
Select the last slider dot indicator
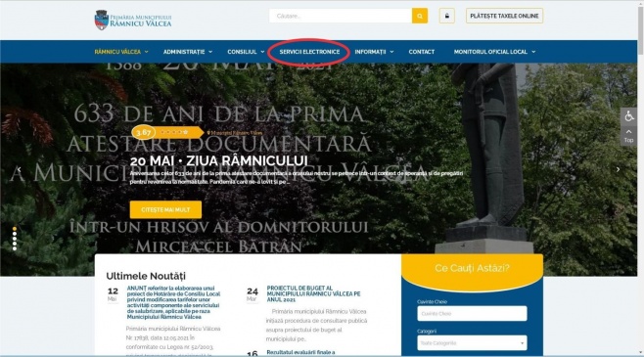[x=15, y=248]
